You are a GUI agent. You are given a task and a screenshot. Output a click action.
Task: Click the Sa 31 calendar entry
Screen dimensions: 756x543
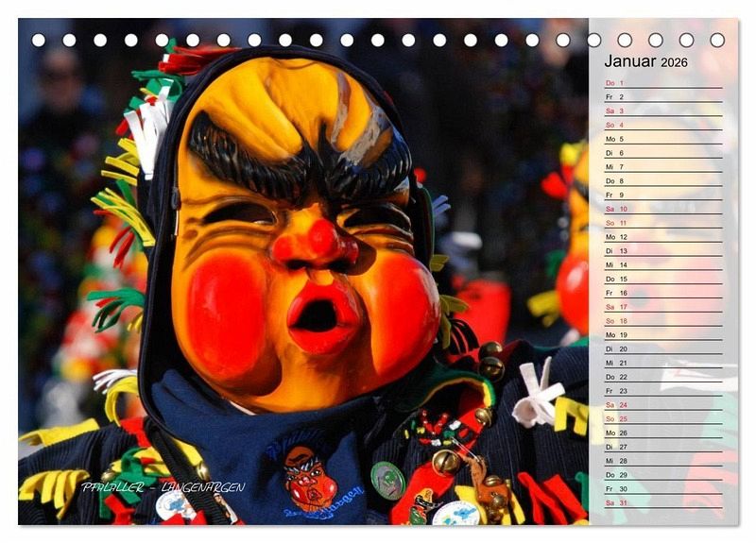(x=662, y=502)
